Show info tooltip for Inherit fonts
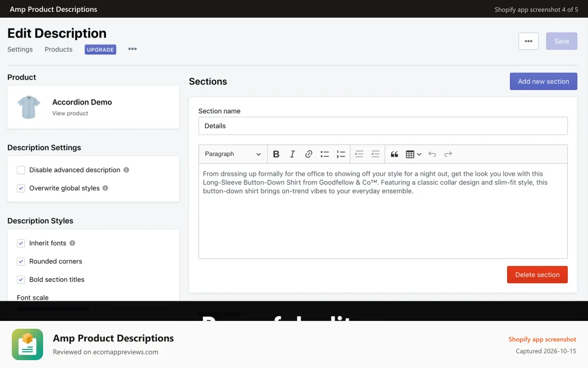The image size is (588, 368). click(73, 243)
